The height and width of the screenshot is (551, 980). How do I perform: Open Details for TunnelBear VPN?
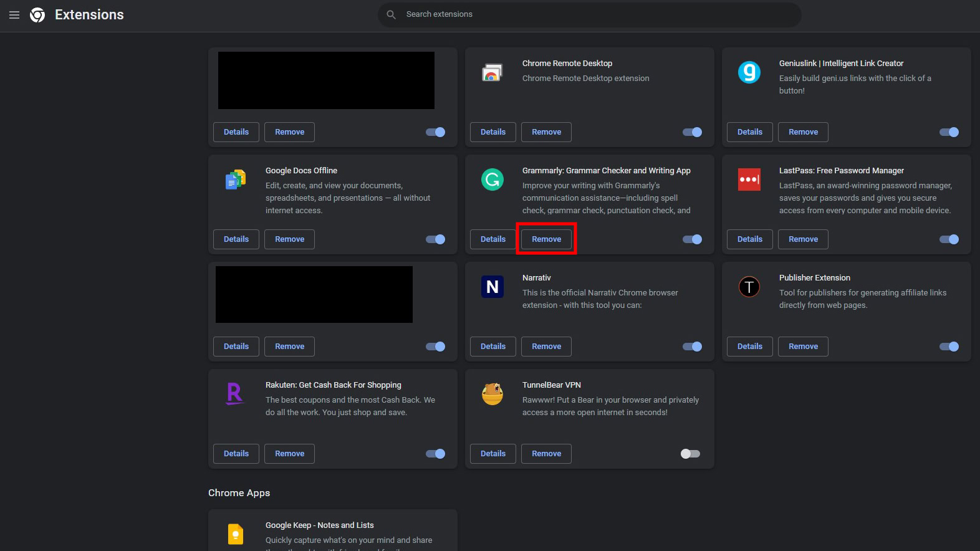click(x=493, y=454)
